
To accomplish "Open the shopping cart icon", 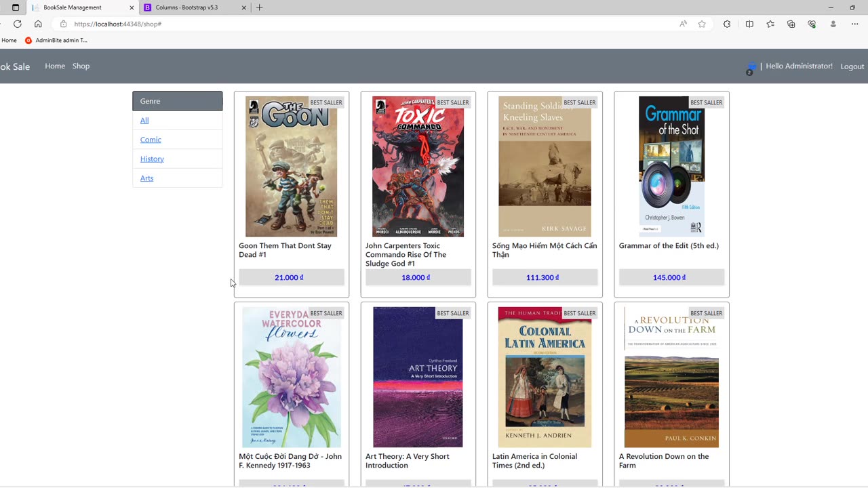I will tap(751, 67).
